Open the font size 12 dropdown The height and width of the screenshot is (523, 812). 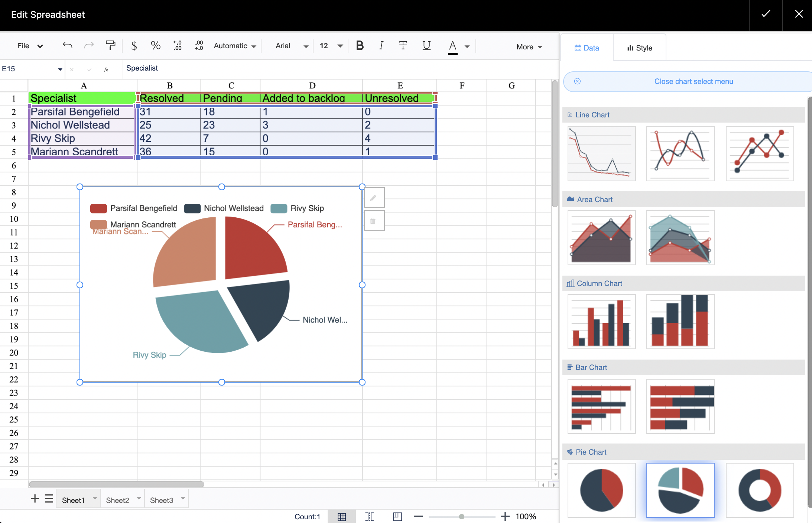[331, 46]
